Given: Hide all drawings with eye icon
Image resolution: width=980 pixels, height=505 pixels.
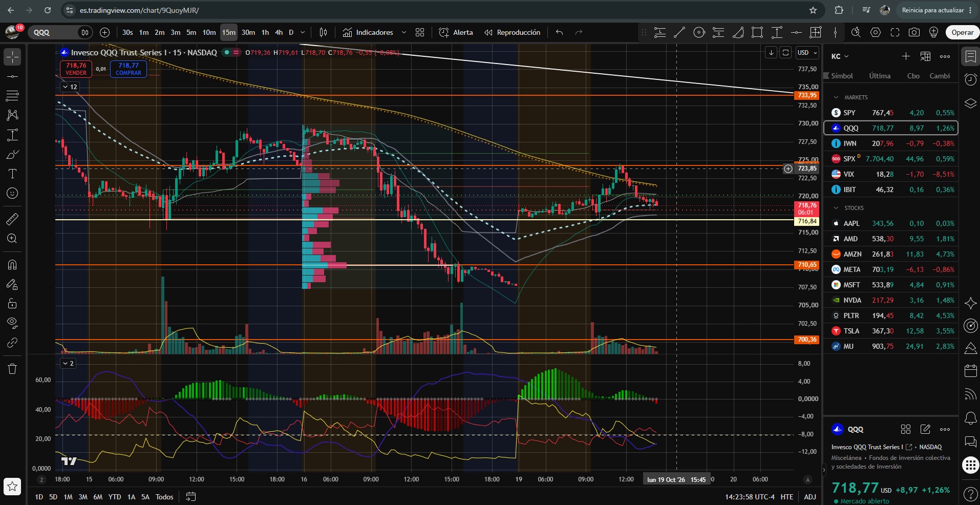Looking at the screenshot, I should coord(12,323).
